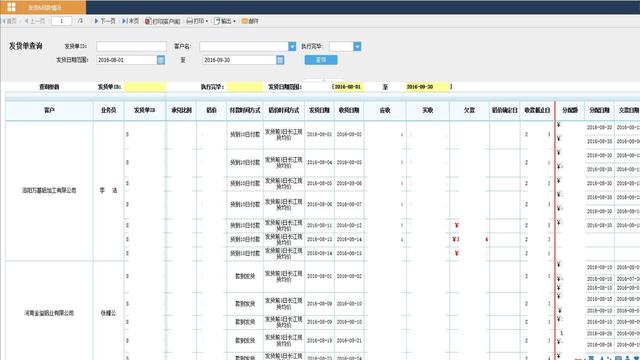Viewport: 640px width, 360px height.
Task: Click receipt date cell 2016-08-07
Action: (349, 204)
